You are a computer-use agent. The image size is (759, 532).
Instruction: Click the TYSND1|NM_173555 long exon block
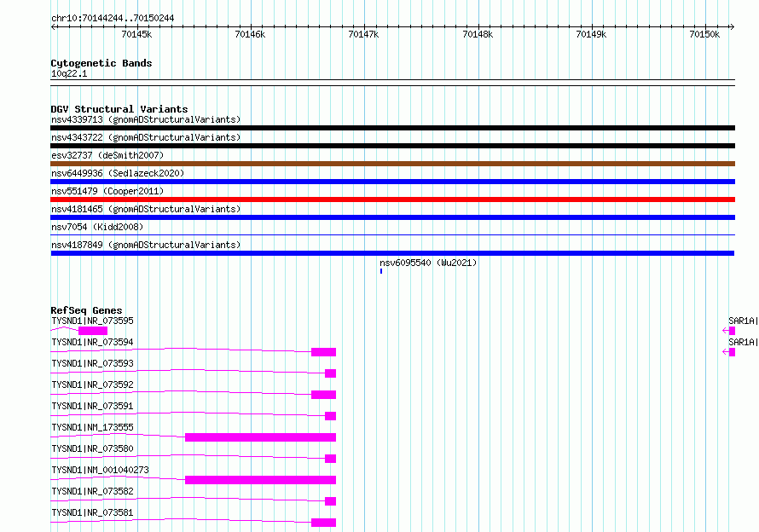260,437
